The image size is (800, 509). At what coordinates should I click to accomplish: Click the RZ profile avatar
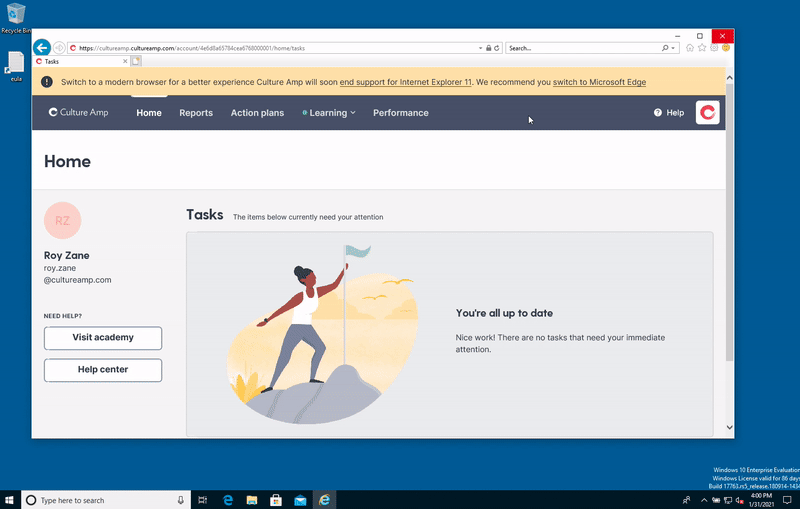[62, 220]
